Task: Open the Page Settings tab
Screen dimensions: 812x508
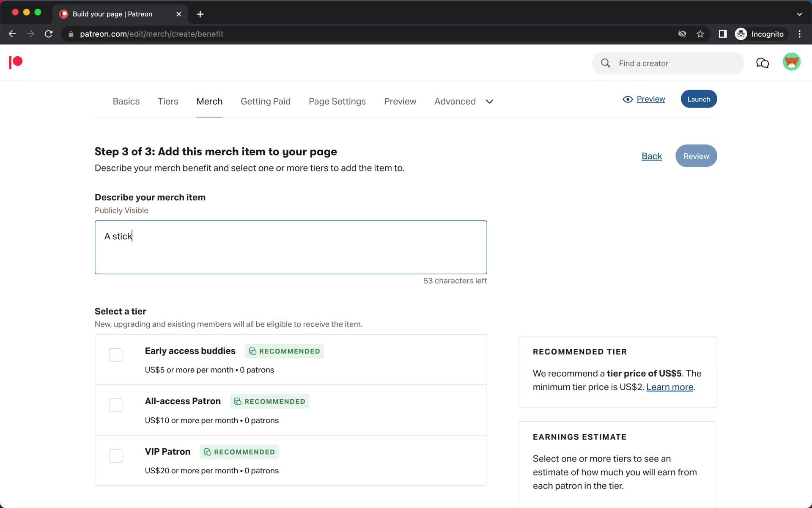Action: coord(337,102)
